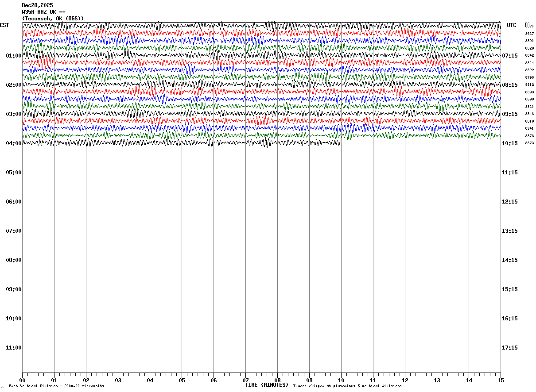Click the DC offset value 8848

tap(529, 114)
